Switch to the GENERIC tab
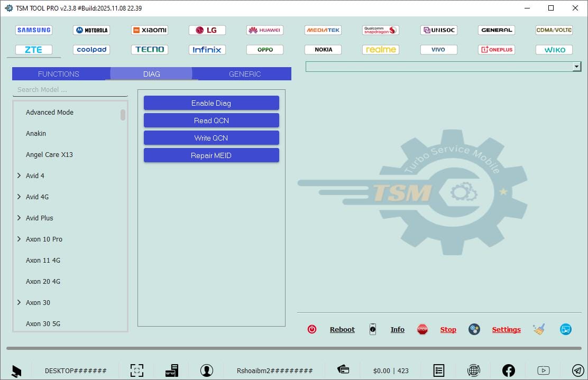 pos(244,74)
